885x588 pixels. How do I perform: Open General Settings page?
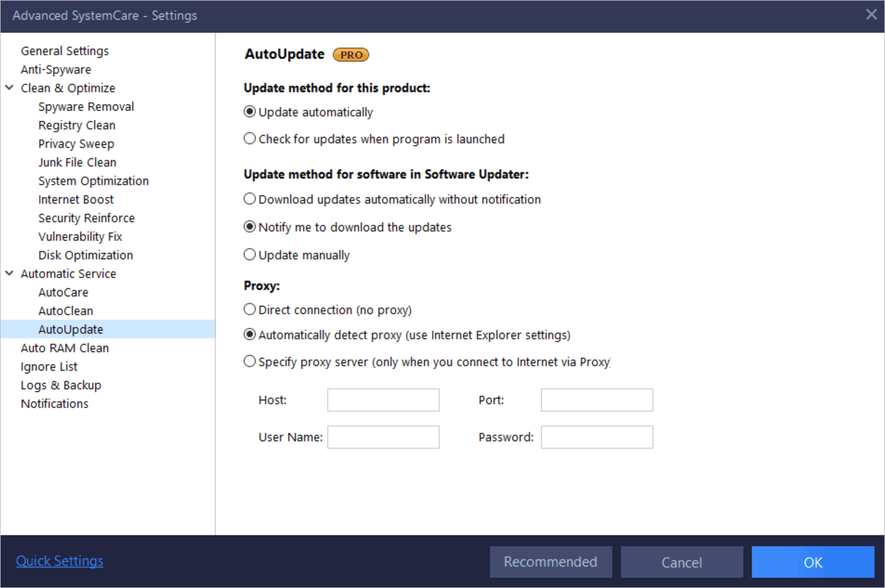pos(64,51)
